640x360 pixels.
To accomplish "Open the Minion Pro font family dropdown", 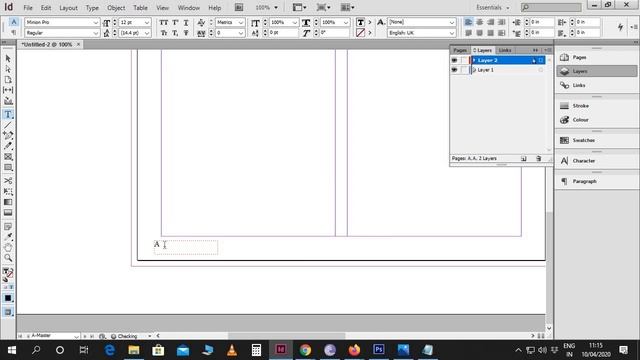I will [96, 22].
